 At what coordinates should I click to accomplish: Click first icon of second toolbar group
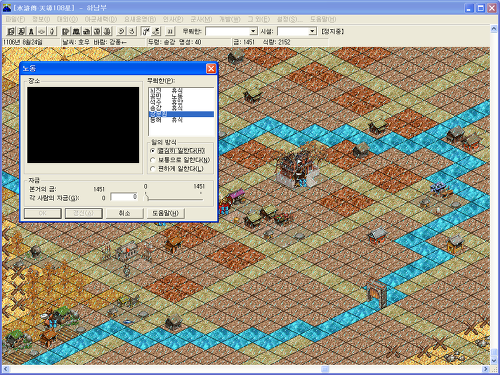tap(66, 31)
